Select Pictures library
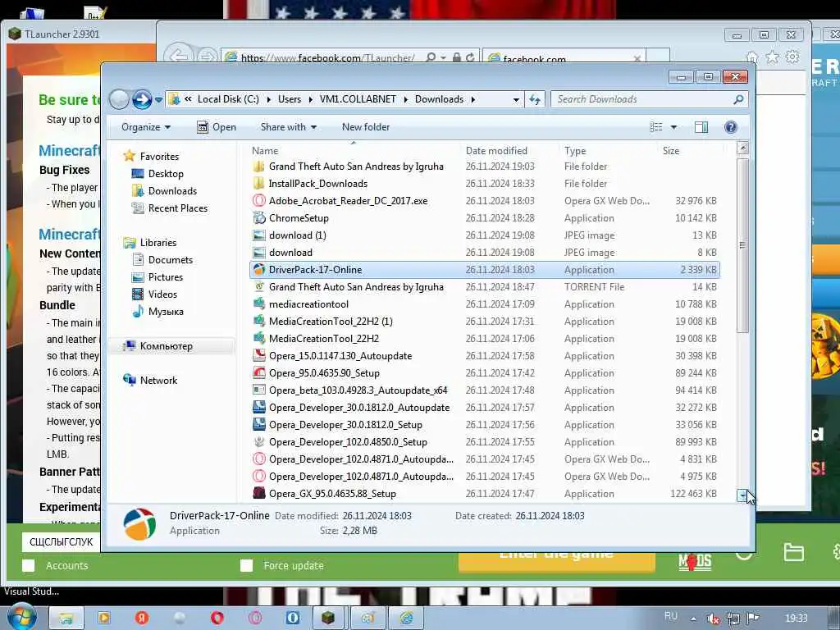This screenshot has width=840, height=630. tap(166, 277)
